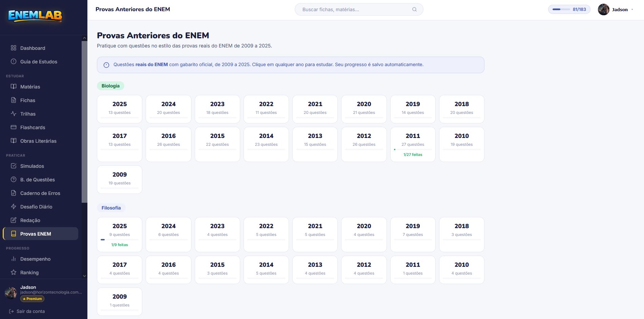Open Filosofia 2009 exam card
Viewport: 644px width, 319px height.
tap(120, 302)
